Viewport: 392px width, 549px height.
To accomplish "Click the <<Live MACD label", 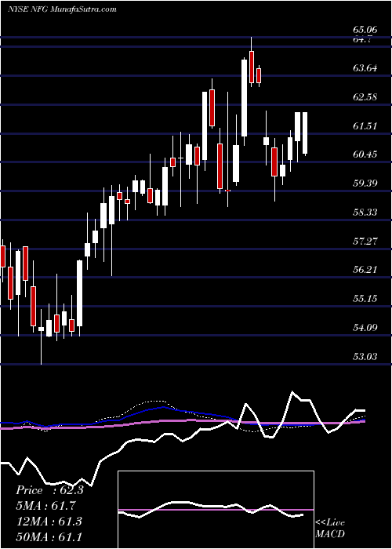I will pos(330,529).
